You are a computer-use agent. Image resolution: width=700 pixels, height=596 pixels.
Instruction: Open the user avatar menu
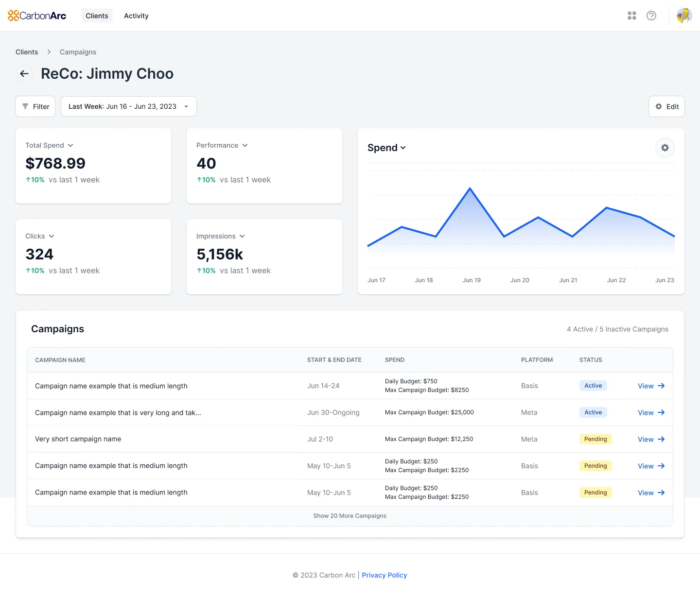click(x=684, y=16)
